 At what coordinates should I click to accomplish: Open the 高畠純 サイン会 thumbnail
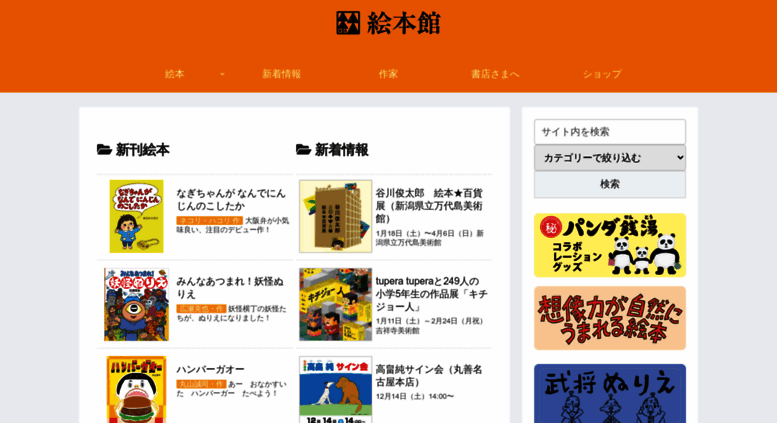[335, 389]
